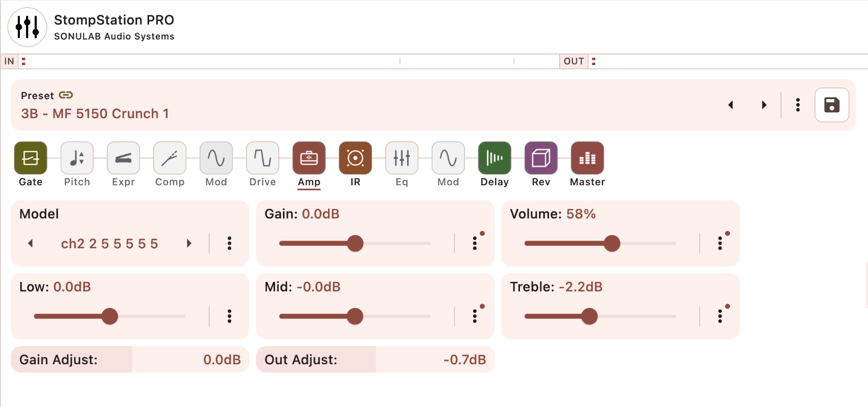Image resolution: width=868 pixels, height=407 pixels.
Task: Open the Model options three-dot menu
Action: [229, 243]
